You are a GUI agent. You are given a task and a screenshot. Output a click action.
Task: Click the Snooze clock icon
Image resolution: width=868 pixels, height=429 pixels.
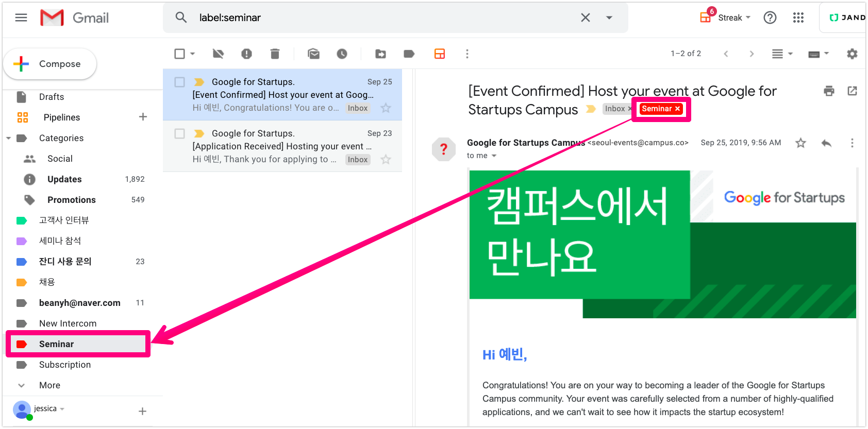pyautogui.click(x=342, y=54)
